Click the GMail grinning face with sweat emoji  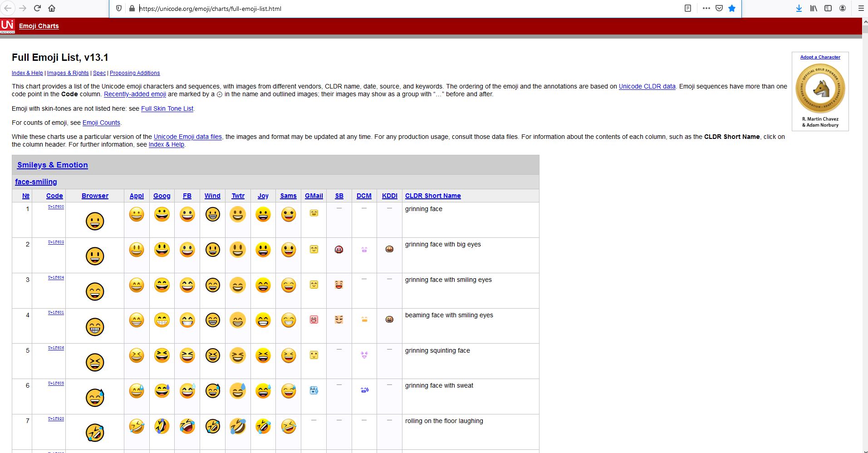pyautogui.click(x=314, y=390)
